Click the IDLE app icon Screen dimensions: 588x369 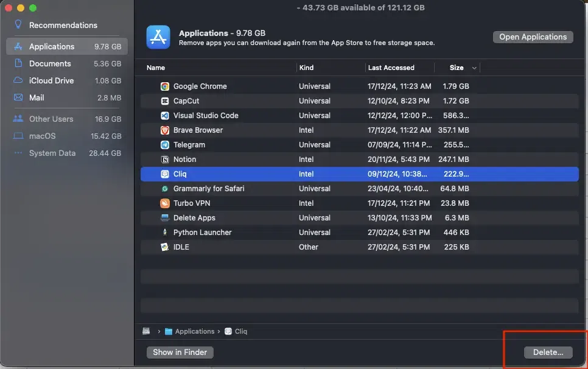coord(164,247)
